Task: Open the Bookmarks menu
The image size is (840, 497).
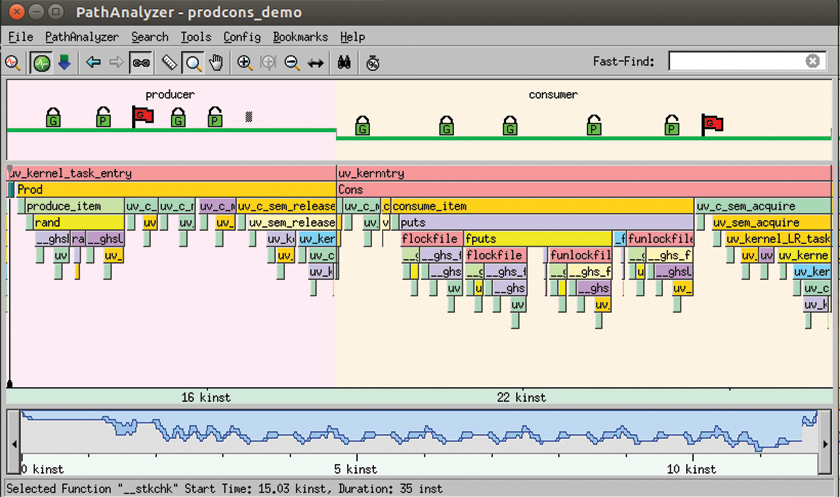Action: coord(300,37)
